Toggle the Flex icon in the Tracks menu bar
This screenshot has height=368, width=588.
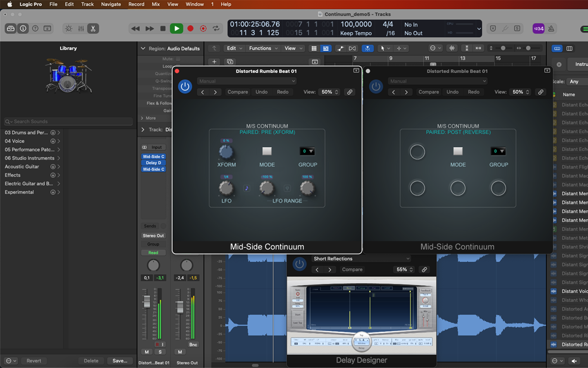point(352,48)
